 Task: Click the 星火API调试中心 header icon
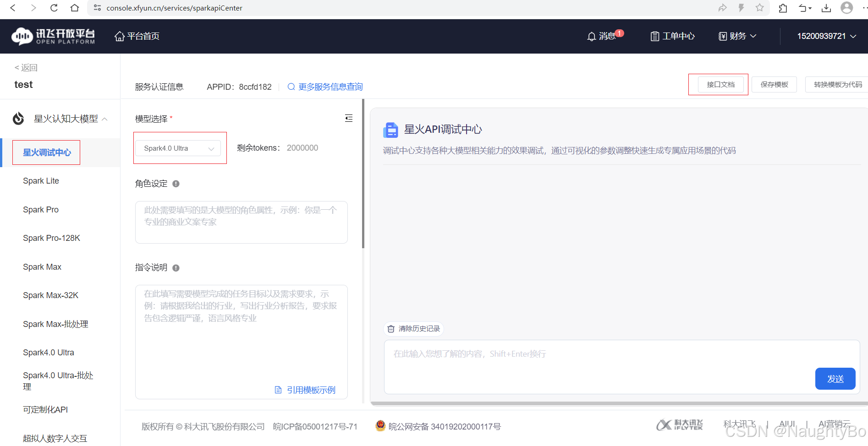391,130
